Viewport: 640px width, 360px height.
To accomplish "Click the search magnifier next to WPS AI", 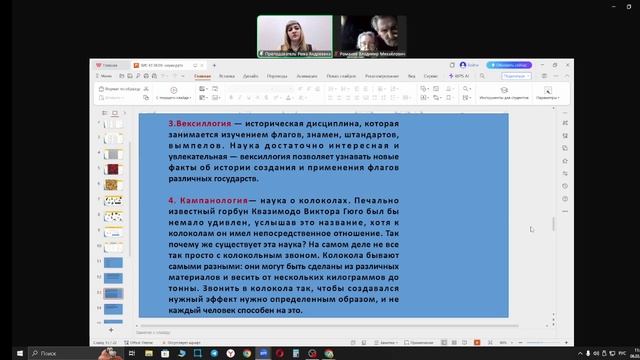I will coord(482,76).
